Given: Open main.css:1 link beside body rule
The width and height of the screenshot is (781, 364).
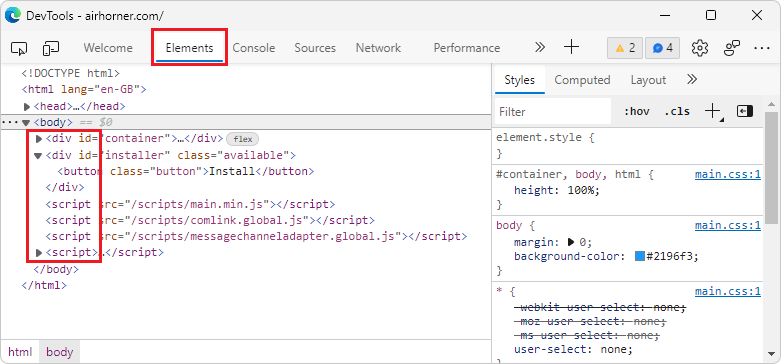Looking at the screenshot, I should pyautogui.click(x=728, y=226).
